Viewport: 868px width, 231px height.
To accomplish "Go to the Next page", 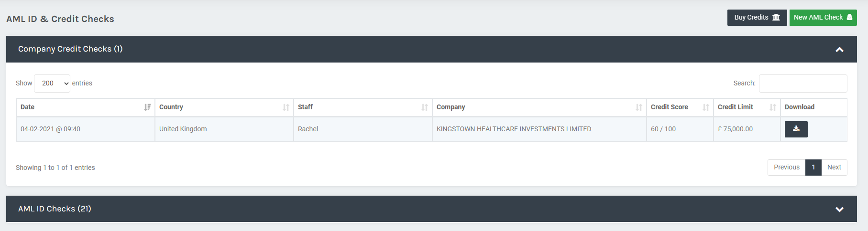I will click(834, 168).
